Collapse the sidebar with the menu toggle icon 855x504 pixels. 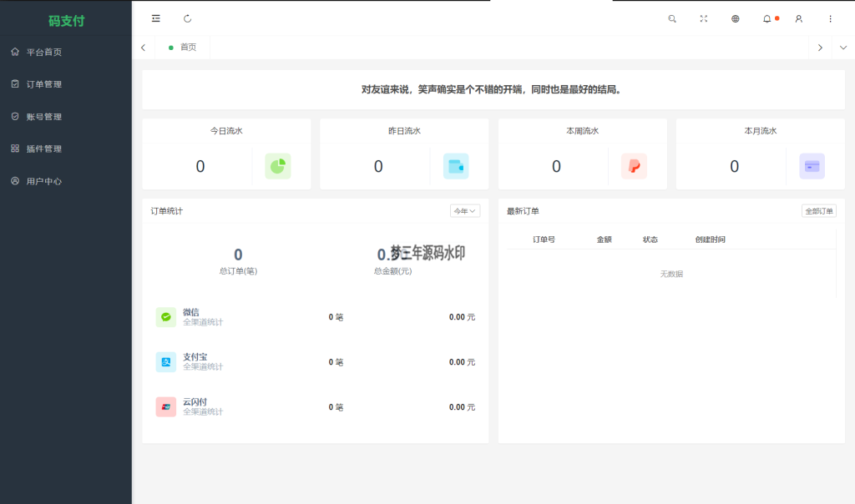[x=156, y=18]
